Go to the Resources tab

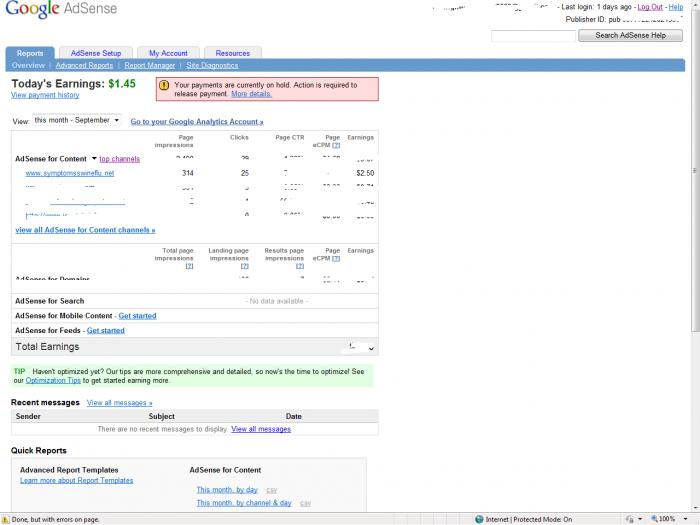(x=233, y=53)
